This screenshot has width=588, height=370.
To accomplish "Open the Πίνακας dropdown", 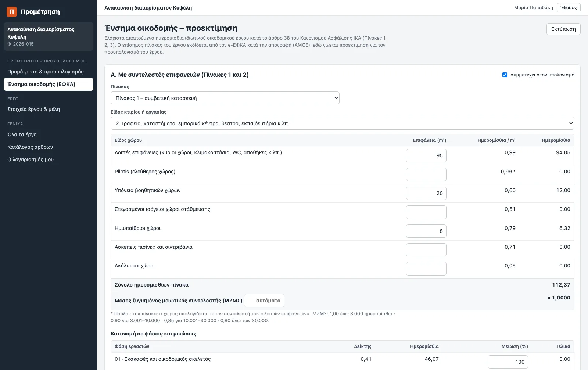I will coord(225,98).
